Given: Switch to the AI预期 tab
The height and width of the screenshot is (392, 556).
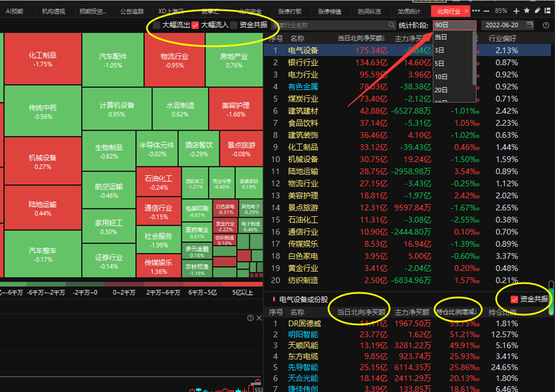Looking at the screenshot, I should pyautogui.click(x=15, y=11).
